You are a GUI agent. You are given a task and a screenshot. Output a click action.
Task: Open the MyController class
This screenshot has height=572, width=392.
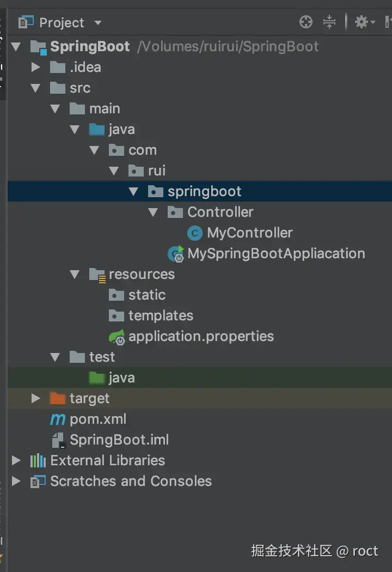[x=250, y=233]
